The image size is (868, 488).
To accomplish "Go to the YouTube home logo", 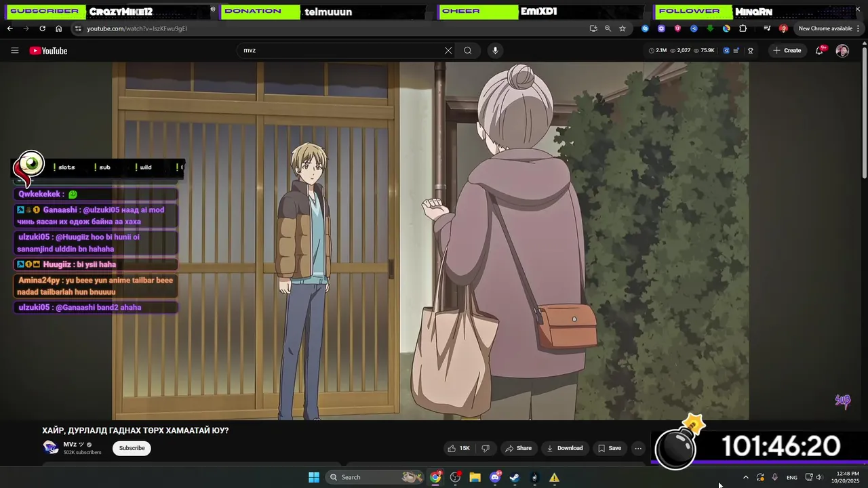I will (48, 51).
